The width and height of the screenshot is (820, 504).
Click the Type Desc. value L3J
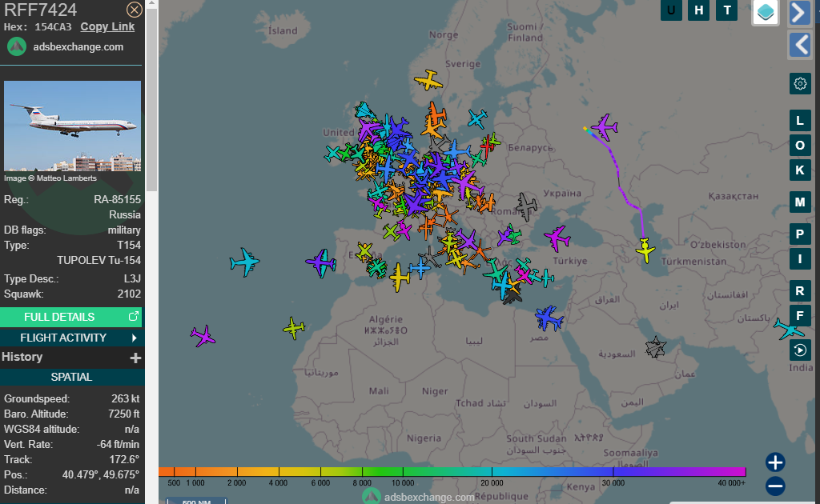point(132,279)
